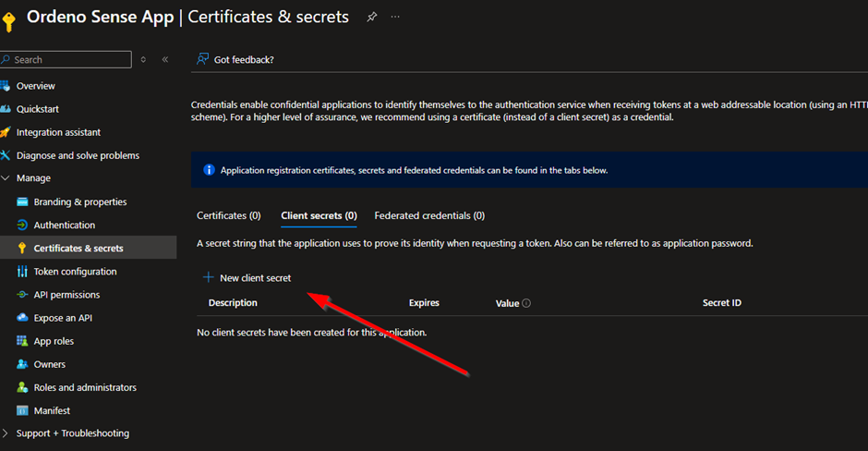Click 'No client secrets have been created' message
The image size is (868, 451).
(x=312, y=333)
